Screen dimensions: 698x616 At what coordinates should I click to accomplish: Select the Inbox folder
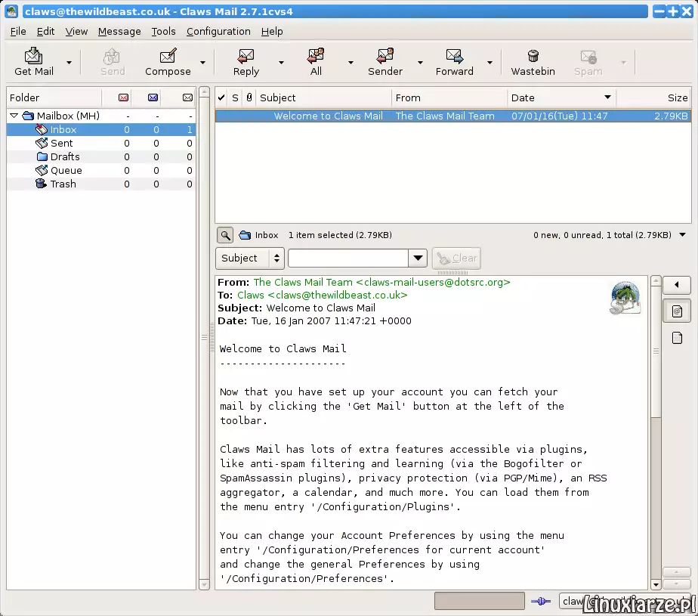[x=101, y=129]
